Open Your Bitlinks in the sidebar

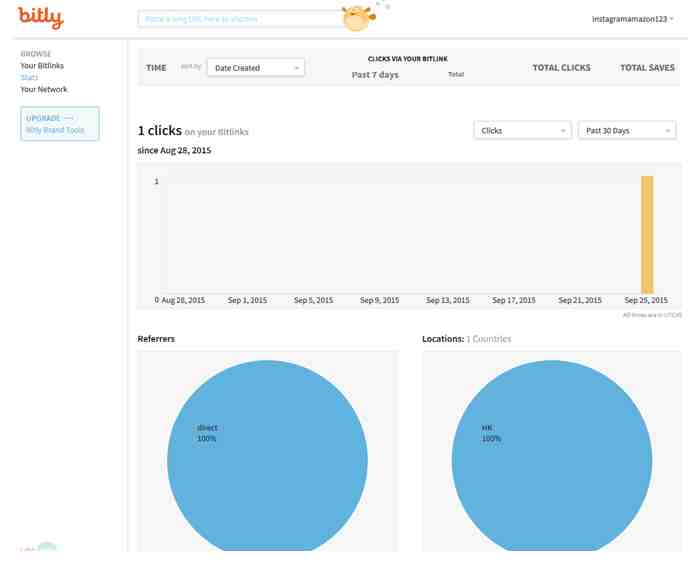coord(42,66)
